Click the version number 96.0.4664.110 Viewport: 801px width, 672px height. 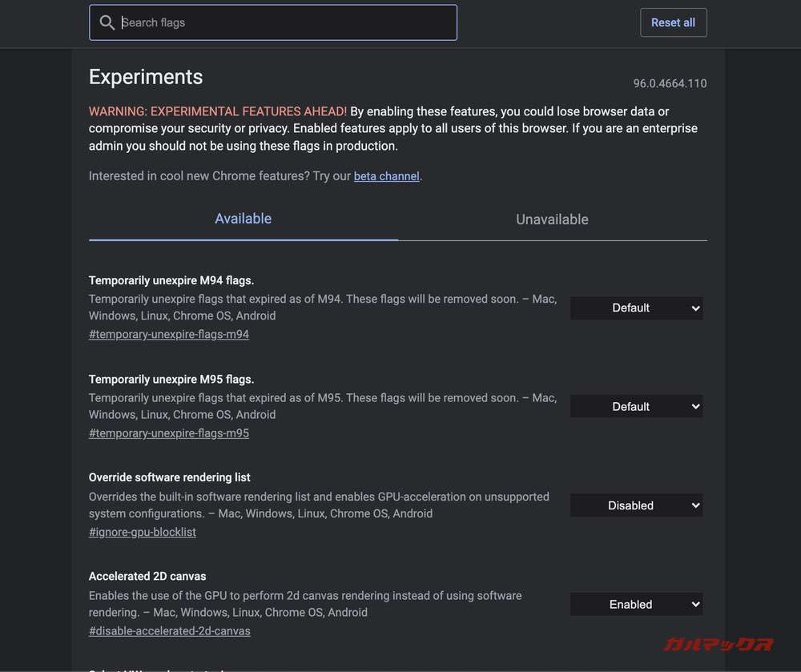(x=670, y=83)
